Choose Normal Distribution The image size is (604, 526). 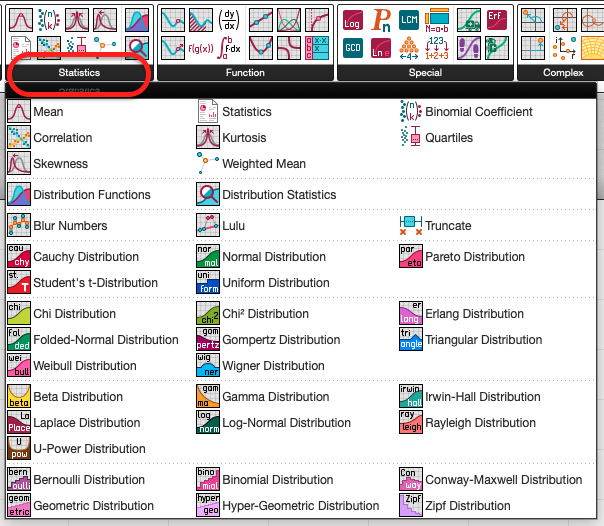tap(261, 256)
